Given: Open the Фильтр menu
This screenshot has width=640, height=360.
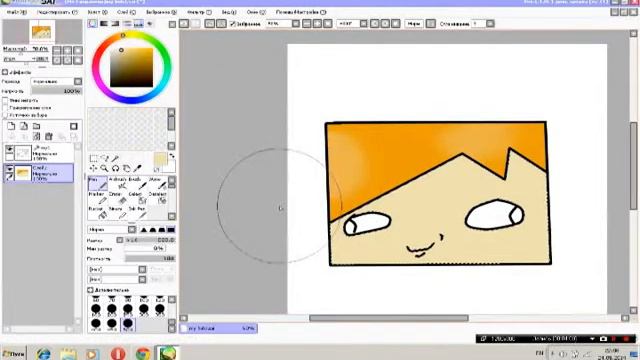Looking at the screenshot, I should tap(199, 12).
